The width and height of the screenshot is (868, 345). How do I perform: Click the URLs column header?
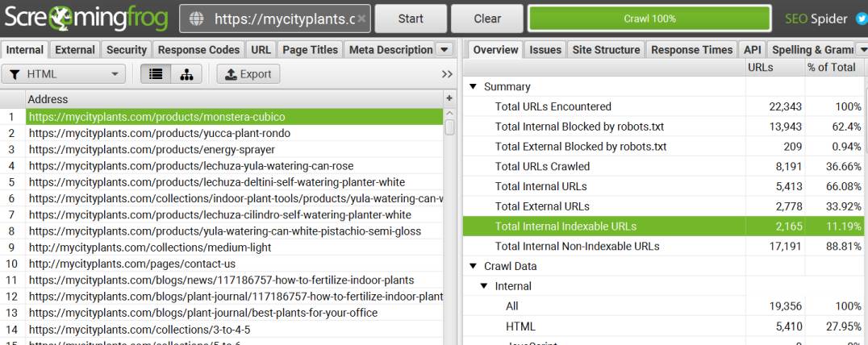775,67
